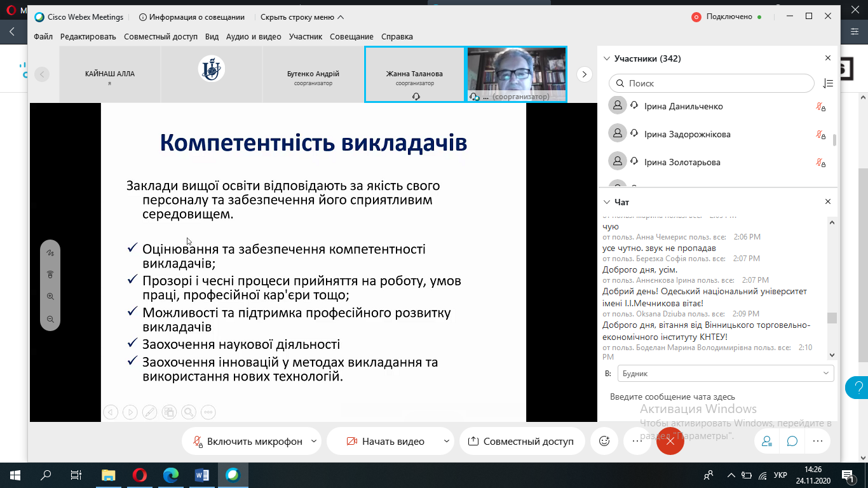Click avatar of Ірина Данильченко
The image size is (868, 488).
coord(617,106)
